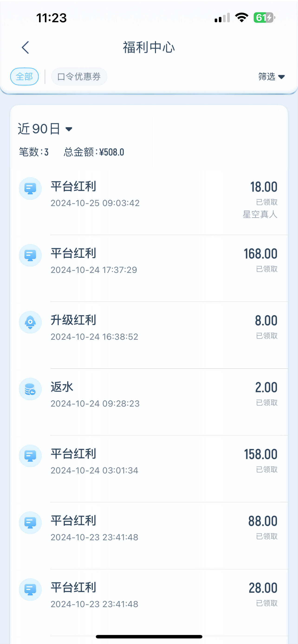Open the 升级红利 record title
298x644 pixels.
[x=73, y=320]
